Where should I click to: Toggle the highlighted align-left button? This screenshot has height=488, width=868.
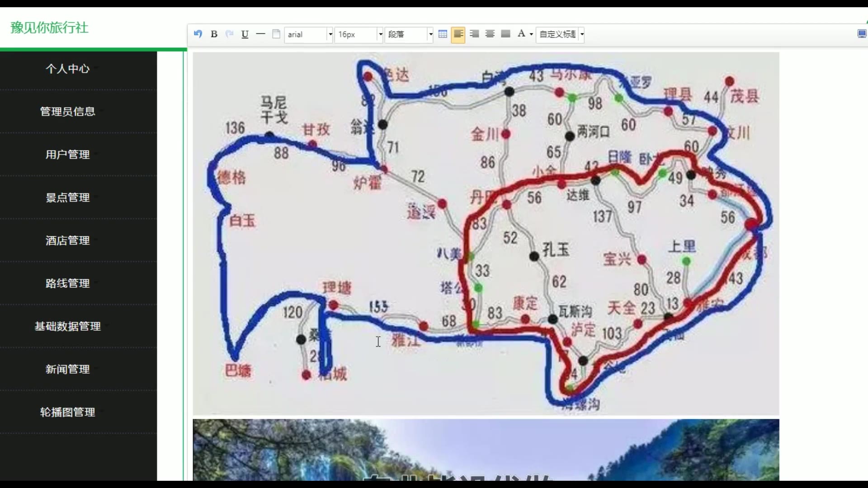click(458, 34)
